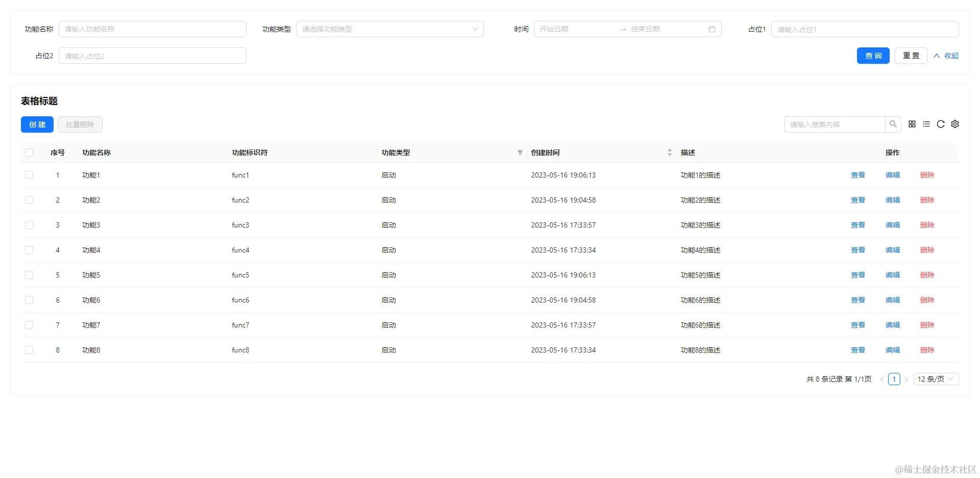Click the 查询 button
This screenshot has width=980, height=478.
(873, 56)
